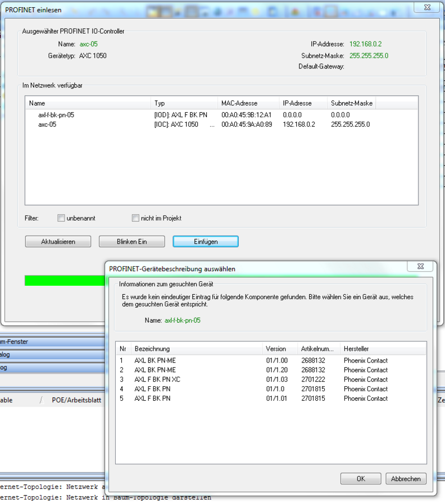This screenshot has height=504, width=445.
Task: Select axl-f-bk-pn-05 in network list
Action: coord(56,115)
